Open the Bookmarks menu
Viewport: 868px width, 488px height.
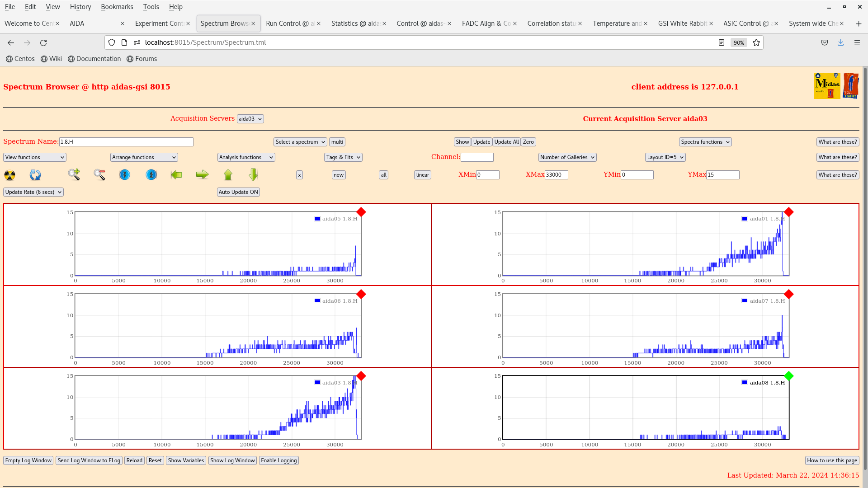coord(117,7)
